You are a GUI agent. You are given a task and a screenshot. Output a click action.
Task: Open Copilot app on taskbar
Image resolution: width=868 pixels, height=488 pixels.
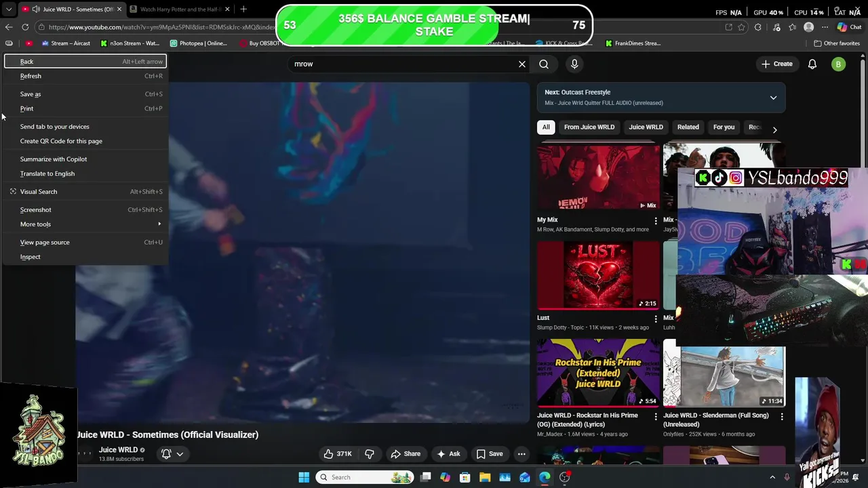pos(445,477)
